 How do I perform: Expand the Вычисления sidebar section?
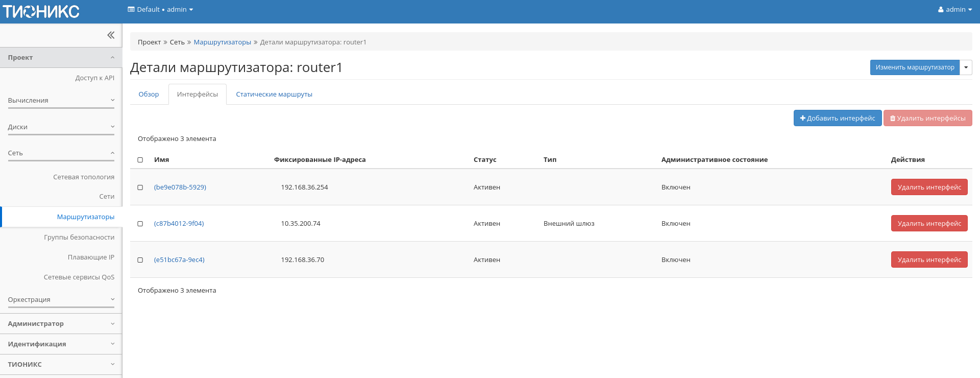(x=61, y=101)
